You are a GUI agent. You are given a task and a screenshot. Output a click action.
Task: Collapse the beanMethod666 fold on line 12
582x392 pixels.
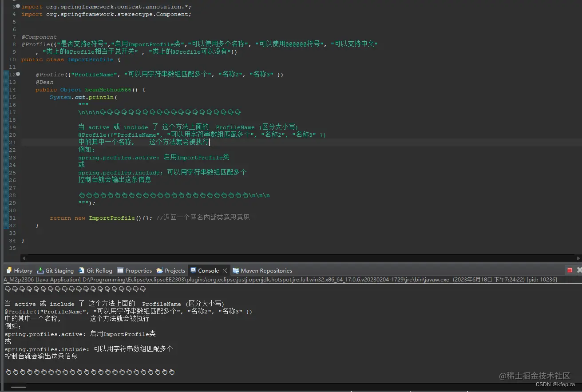pos(18,74)
